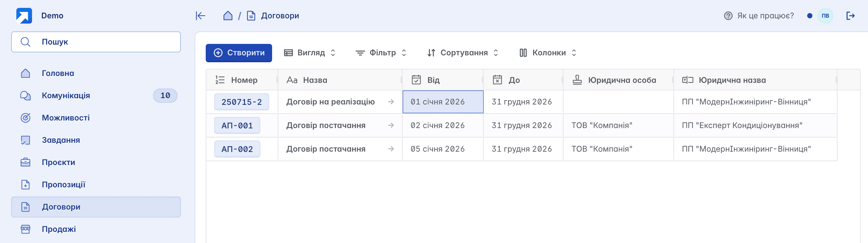Open the Фільтр dropdown
The image size is (868, 243).
click(x=381, y=53)
